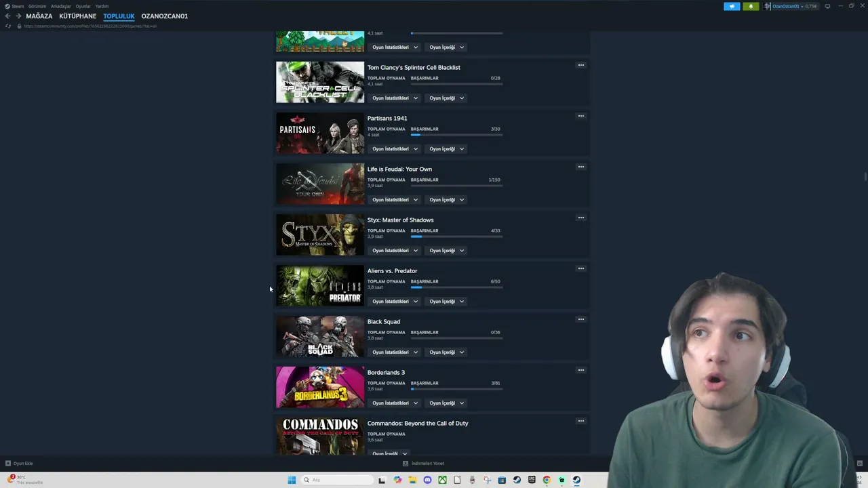Viewport: 868px width, 488px height.
Task: Open options menu for Partisans 1941
Action: pyautogui.click(x=580, y=116)
